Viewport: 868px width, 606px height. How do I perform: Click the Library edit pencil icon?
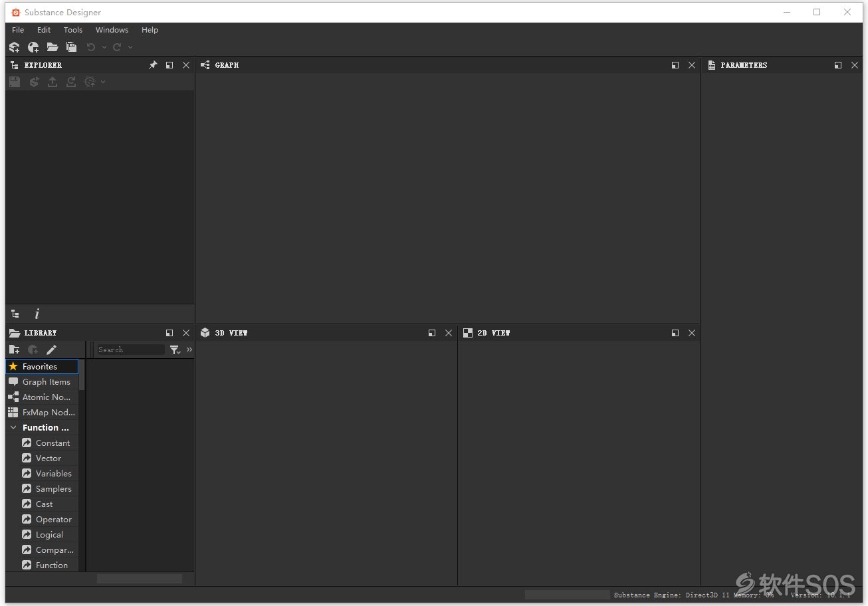51,350
